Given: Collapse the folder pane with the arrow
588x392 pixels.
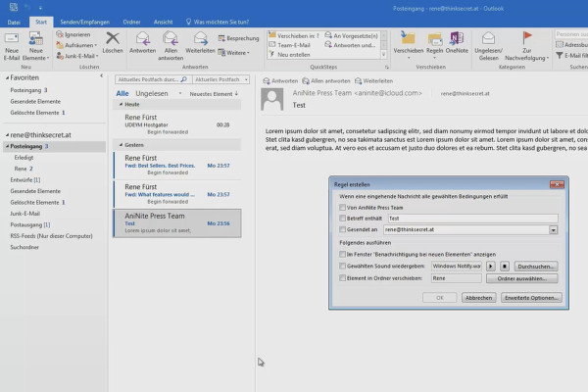Looking at the screenshot, I should pyautogui.click(x=101, y=75).
